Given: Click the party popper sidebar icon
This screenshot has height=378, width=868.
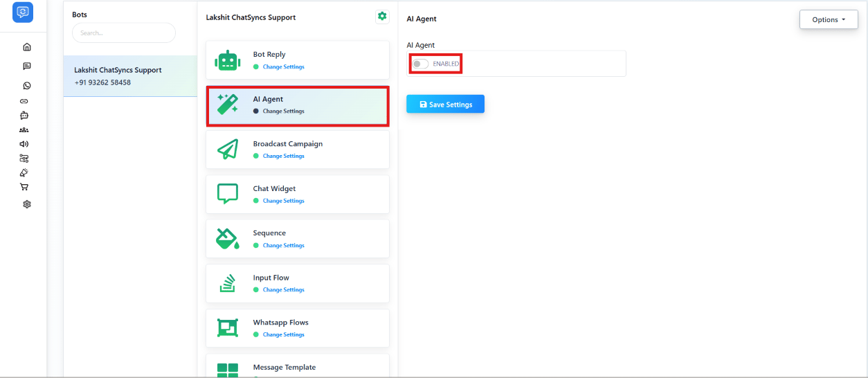Looking at the screenshot, I should [x=24, y=172].
